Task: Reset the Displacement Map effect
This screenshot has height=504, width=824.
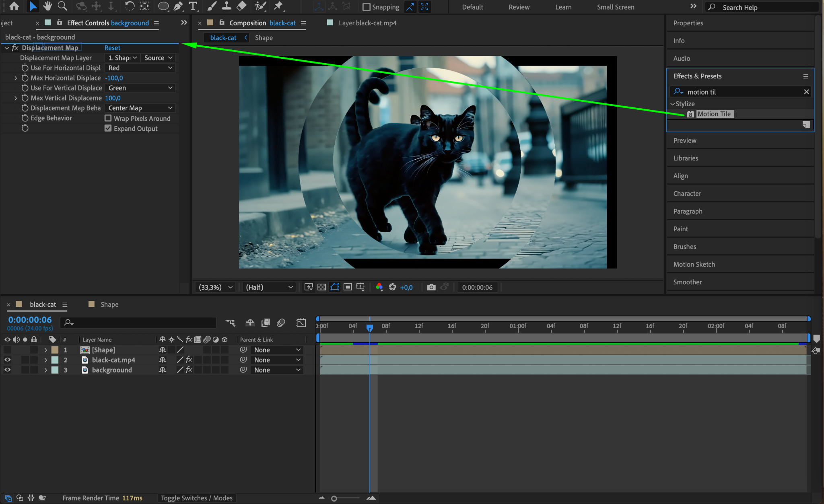Action: (x=112, y=48)
